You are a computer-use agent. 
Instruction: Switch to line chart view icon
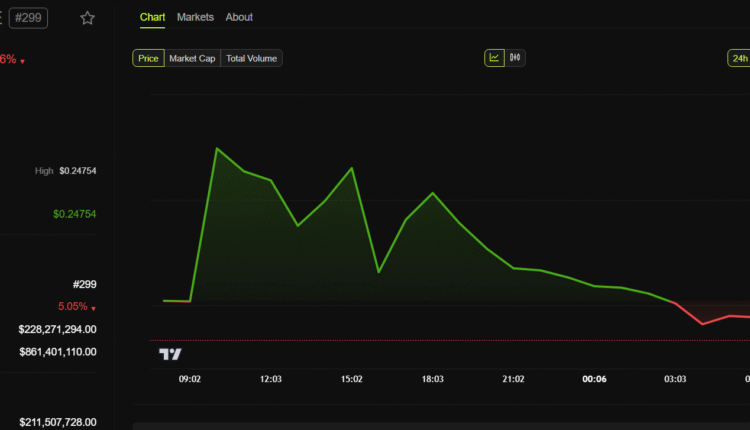tap(494, 58)
